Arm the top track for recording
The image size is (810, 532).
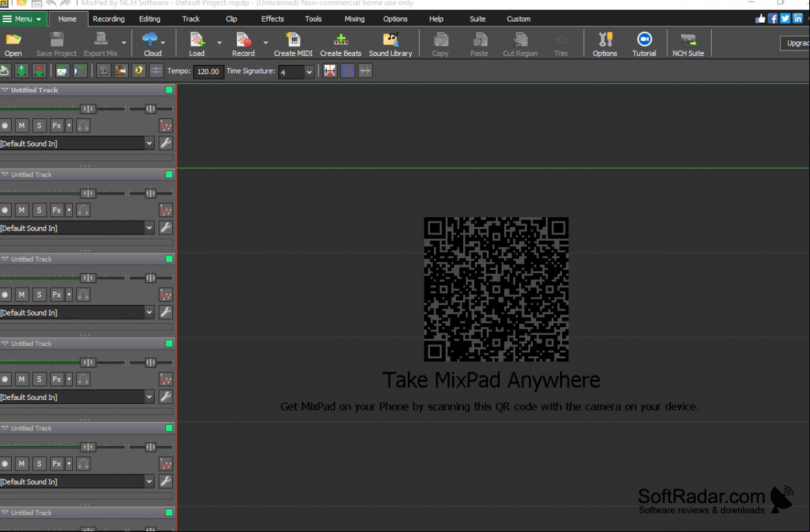5,125
